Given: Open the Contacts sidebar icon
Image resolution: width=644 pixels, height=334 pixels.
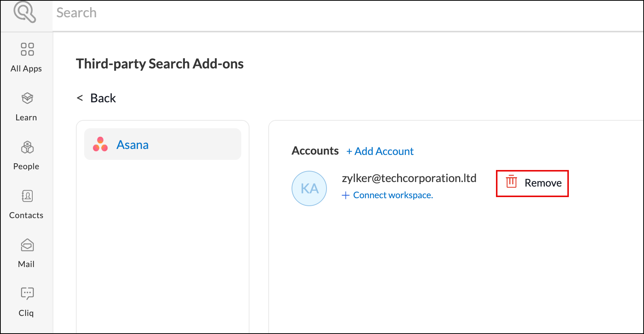Looking at the screenshot, I should [27, 196].
